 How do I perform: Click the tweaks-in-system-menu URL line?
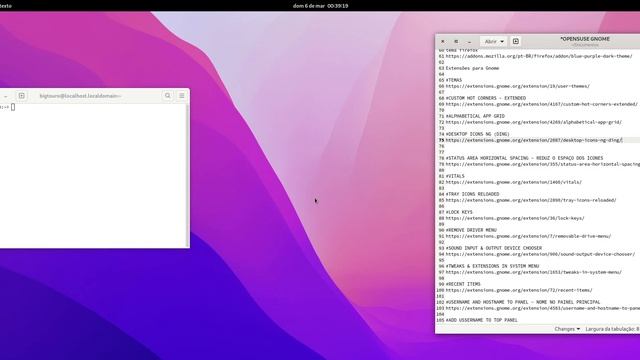tap(533, 272)
